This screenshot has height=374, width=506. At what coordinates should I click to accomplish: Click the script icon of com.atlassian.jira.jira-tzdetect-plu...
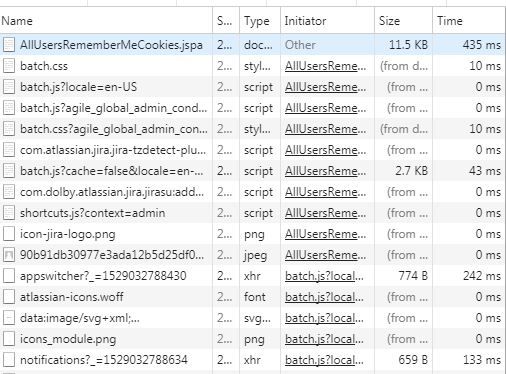tap(9, 150)
